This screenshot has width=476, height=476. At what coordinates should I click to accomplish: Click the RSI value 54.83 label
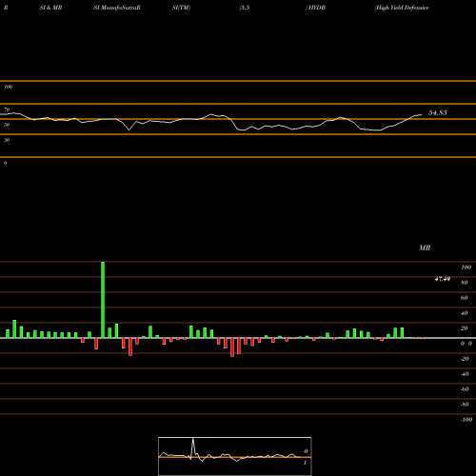pyautogui.click(x=438, y=112)
